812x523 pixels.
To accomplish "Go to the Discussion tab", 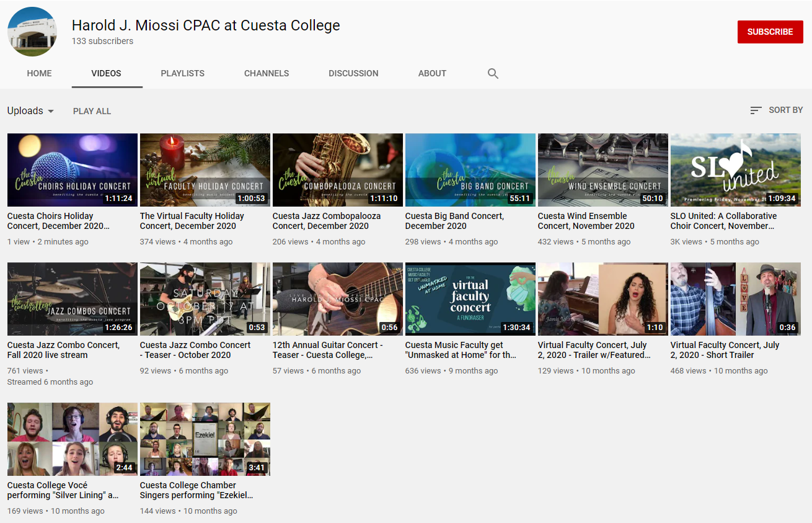I will pyautogui.click(x=353, y=73).
